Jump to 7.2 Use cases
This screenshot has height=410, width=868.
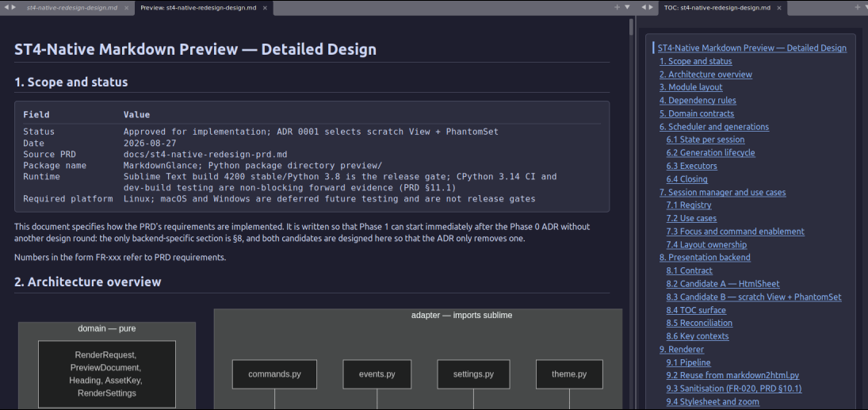coord(691,218)
